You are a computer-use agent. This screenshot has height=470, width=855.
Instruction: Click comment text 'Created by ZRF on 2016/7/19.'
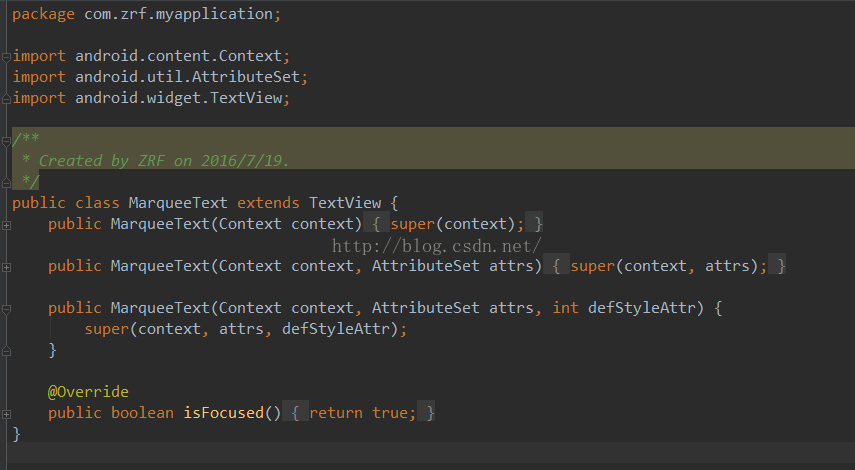[x=164, y=161]
